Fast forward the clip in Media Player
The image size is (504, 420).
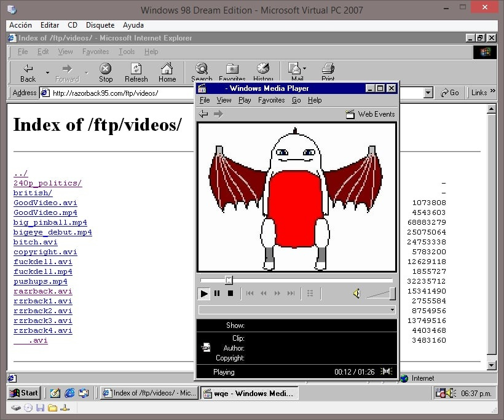(x=277, y=293)
